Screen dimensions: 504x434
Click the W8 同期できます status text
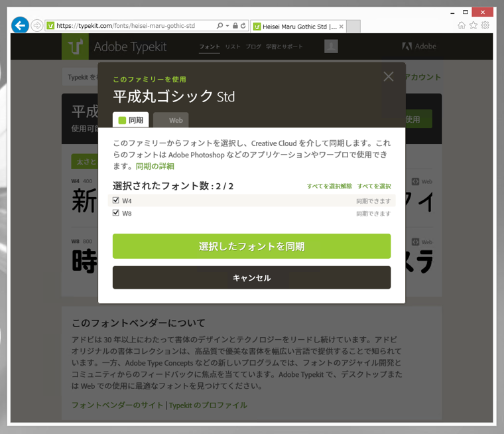coord(373,214)
